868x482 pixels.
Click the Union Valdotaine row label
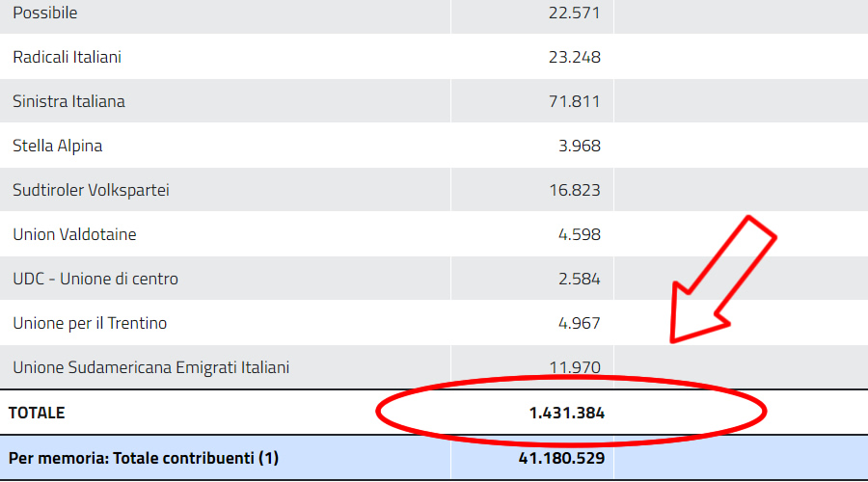[74, 234]
